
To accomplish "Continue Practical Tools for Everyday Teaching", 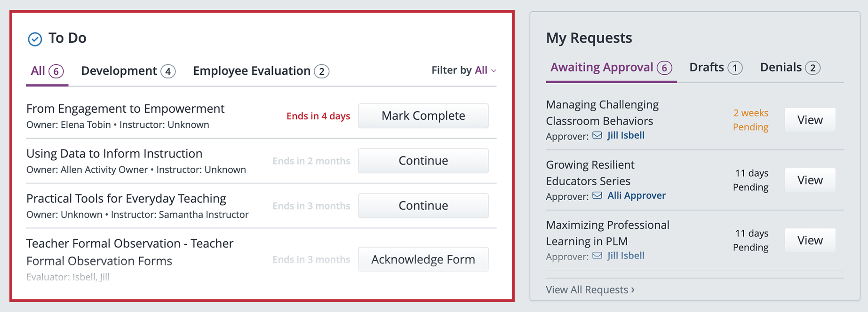I will [x=423, y=206].
